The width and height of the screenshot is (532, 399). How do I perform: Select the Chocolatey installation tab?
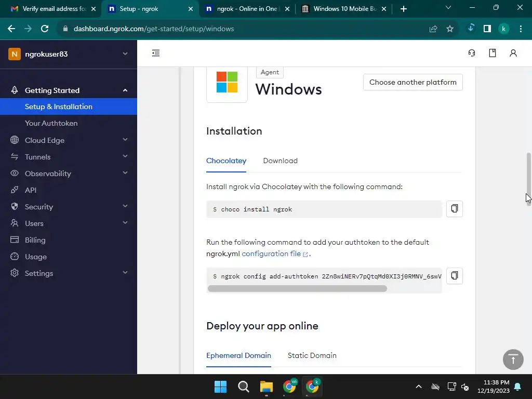[x=227, y=161]
